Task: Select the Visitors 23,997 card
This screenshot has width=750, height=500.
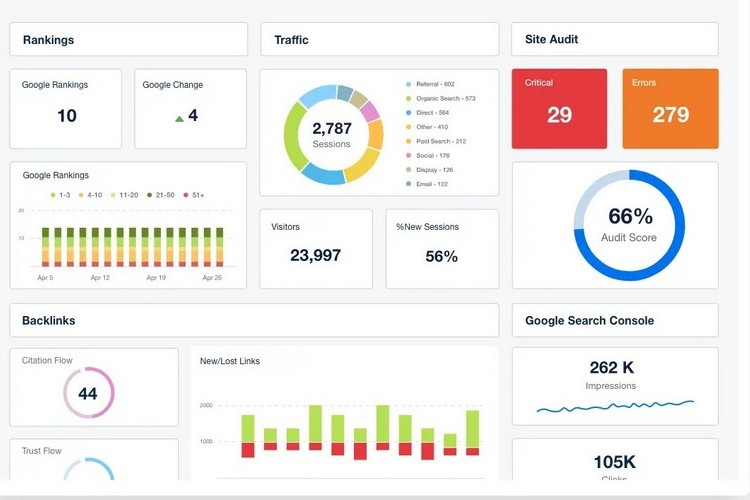Action: (x=316, y=248)
